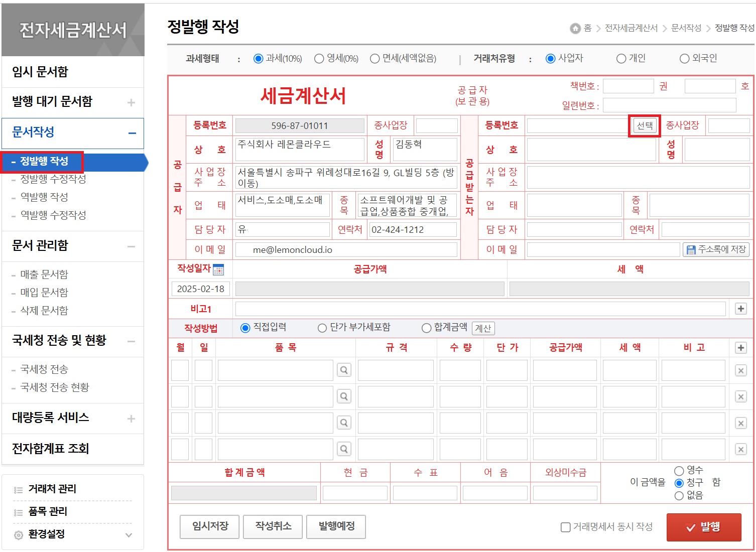Click the 비고1 text field

pyautogui.click(x=480, y=309)
